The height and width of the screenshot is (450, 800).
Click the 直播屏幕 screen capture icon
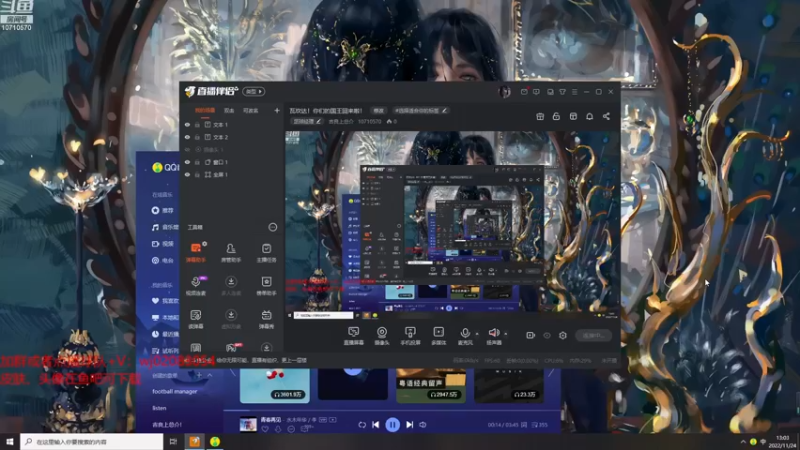click(x=353, y=333)
